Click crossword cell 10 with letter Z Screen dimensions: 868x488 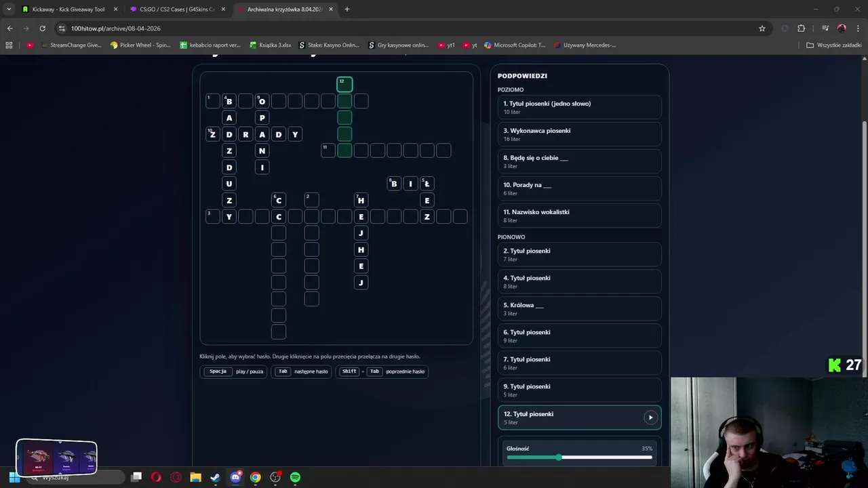[213, 134]
